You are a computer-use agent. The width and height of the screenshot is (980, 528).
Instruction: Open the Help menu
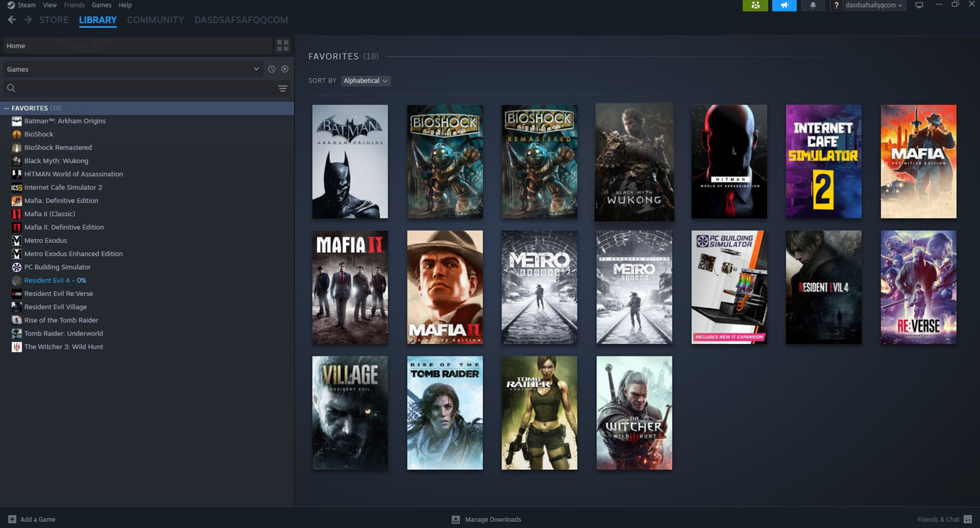point(125,5)
